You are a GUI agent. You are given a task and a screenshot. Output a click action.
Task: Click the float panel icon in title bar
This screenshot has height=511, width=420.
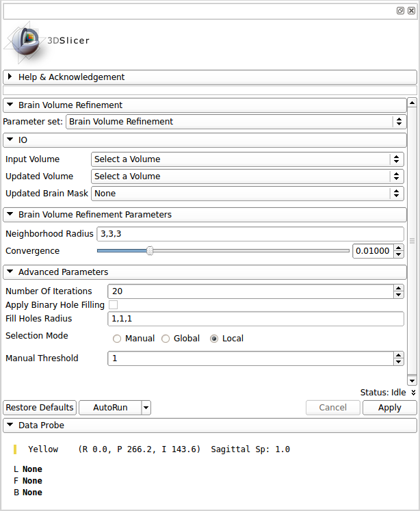(x=400, y=11)
